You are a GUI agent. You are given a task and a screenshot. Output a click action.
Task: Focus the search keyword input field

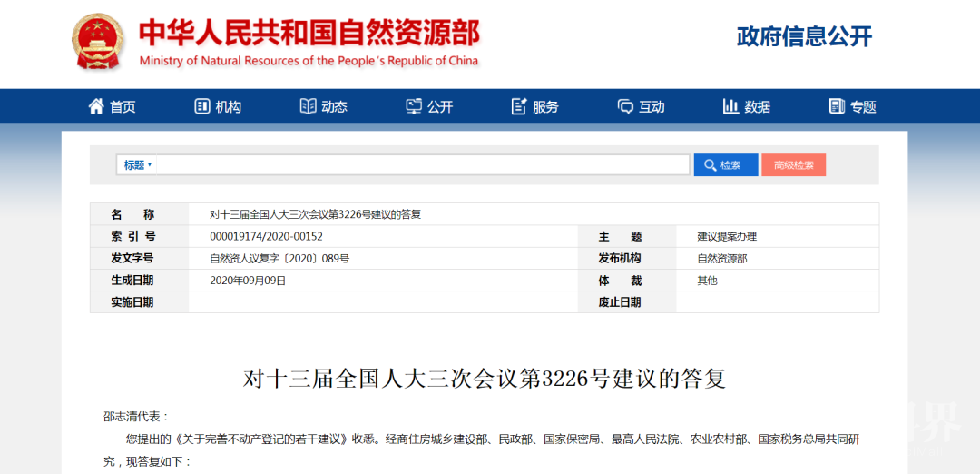point(423,165)
